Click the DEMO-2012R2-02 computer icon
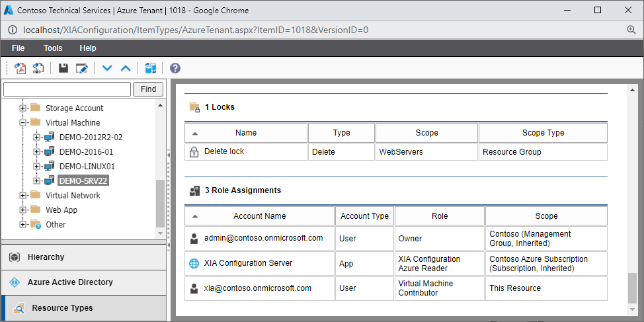Image resolution: width=644 pixels, height=322 pixels. click(50, 137)
